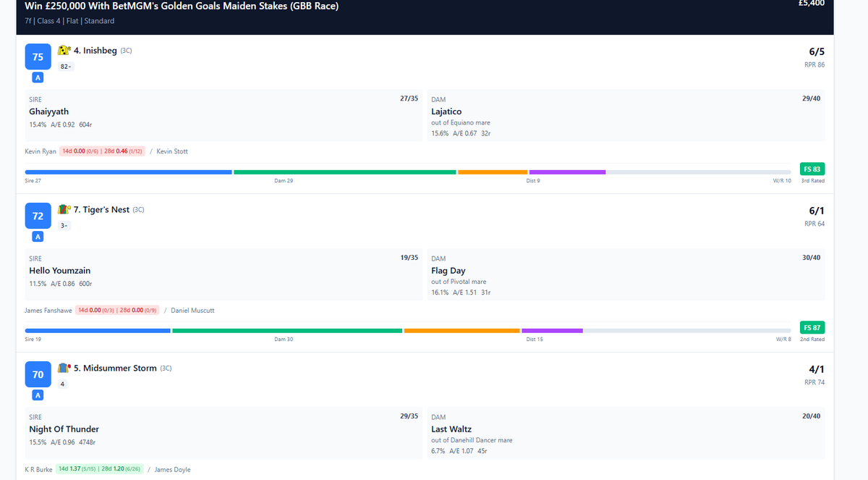Click the 6/1 odds for Tiger's Nest
This screenshot has width=868, height=480.
pos(817,210)
